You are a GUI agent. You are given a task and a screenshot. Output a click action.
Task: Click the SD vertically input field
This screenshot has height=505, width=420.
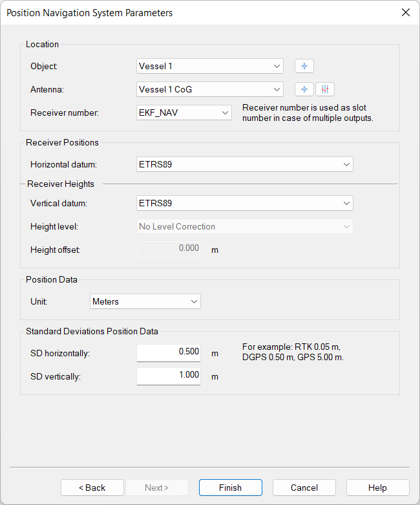click(x=169, y=376)
